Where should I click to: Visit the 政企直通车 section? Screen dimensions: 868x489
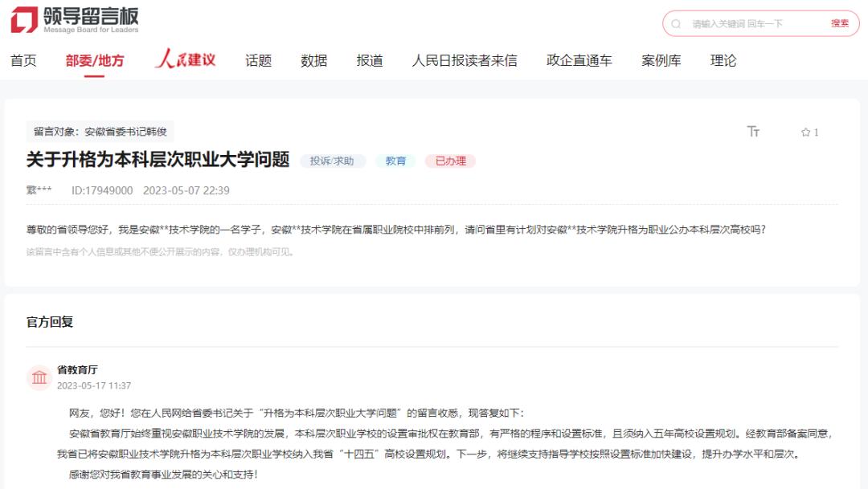[x=580, y=59]
